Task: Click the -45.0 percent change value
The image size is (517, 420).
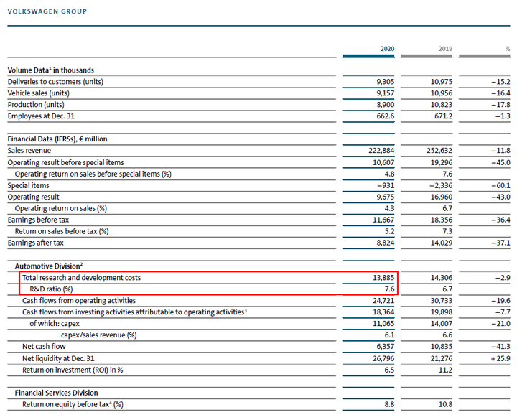Action: [500, 162]
